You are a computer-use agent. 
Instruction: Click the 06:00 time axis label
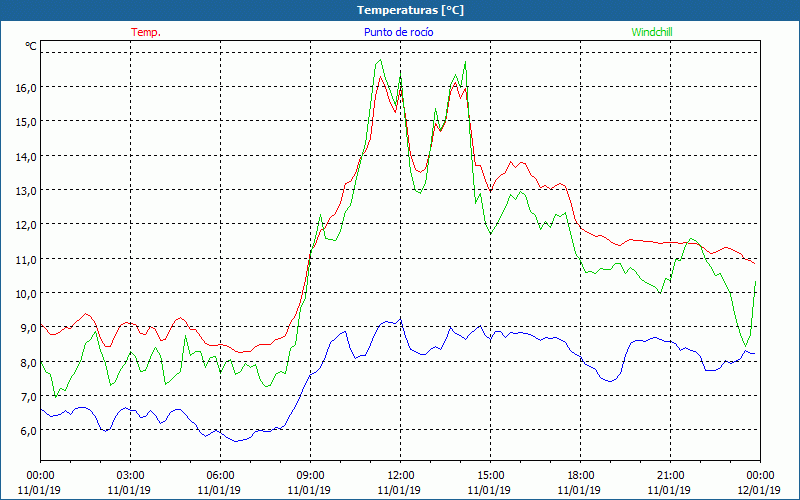click(220, 476)
